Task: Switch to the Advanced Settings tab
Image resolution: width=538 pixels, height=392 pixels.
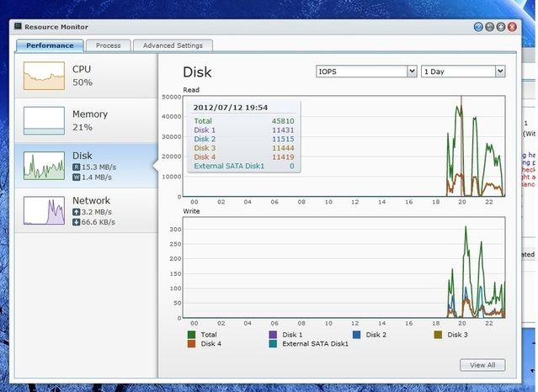Action: pyautogui.click(x=172, y=45)
